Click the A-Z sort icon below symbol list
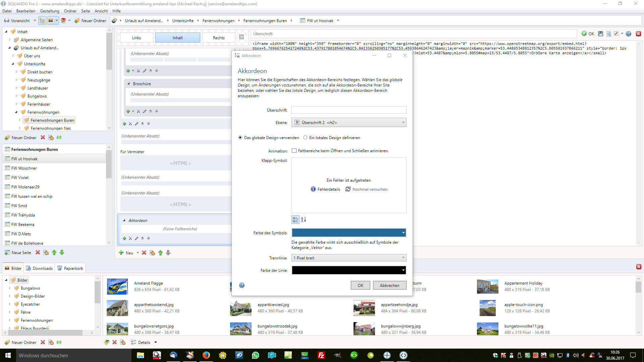 (303, 220)
